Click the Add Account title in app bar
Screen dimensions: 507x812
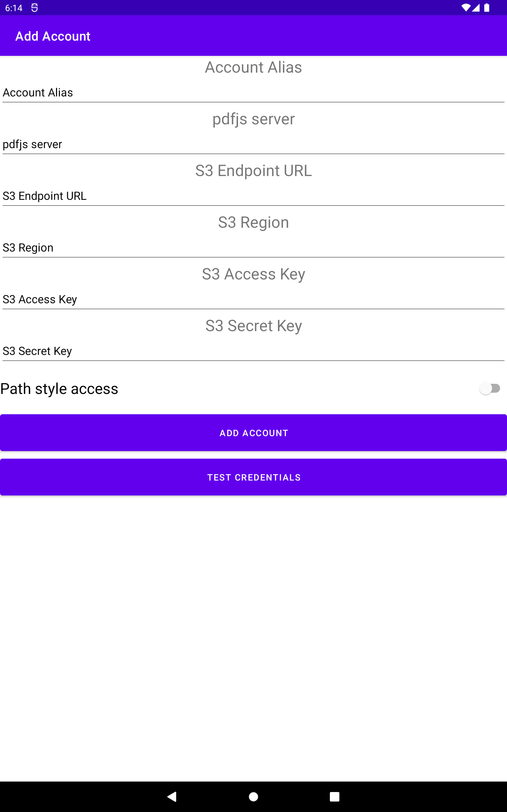click(53, 36)
